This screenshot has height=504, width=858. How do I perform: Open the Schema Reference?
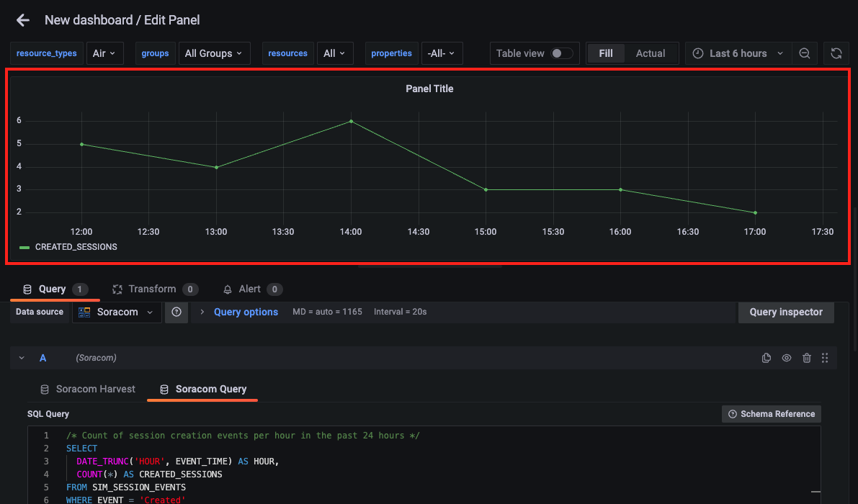click(771, 414)
